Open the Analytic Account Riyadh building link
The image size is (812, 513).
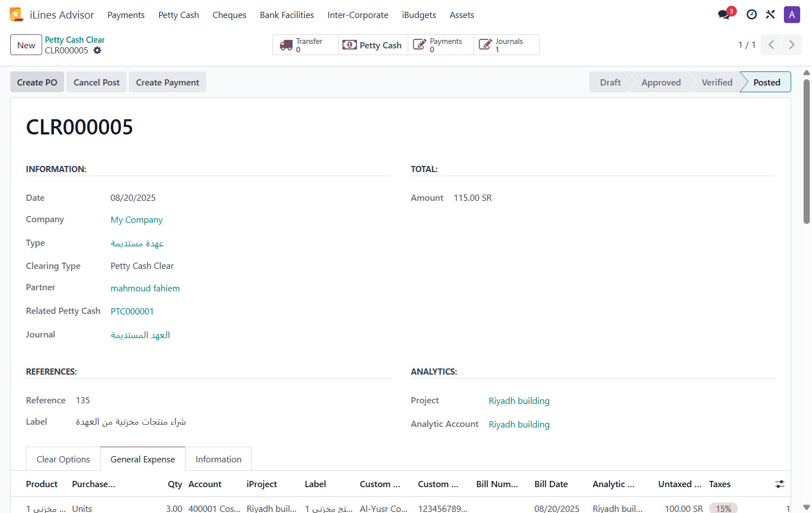[x=519, y=425]
